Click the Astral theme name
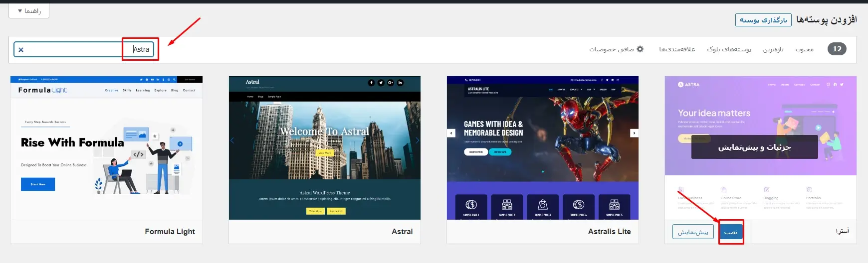Viewport: 868px width, 263px height. click(402, 232)
